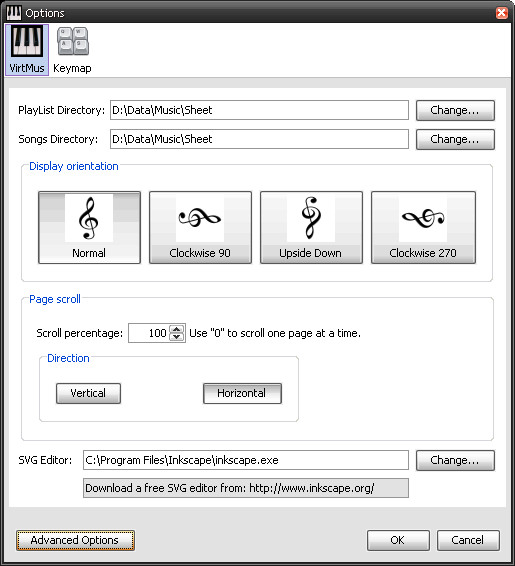The width and height of the screenshot is (515, 566).
Task: Select Normal display orientation
Action: 89,227
